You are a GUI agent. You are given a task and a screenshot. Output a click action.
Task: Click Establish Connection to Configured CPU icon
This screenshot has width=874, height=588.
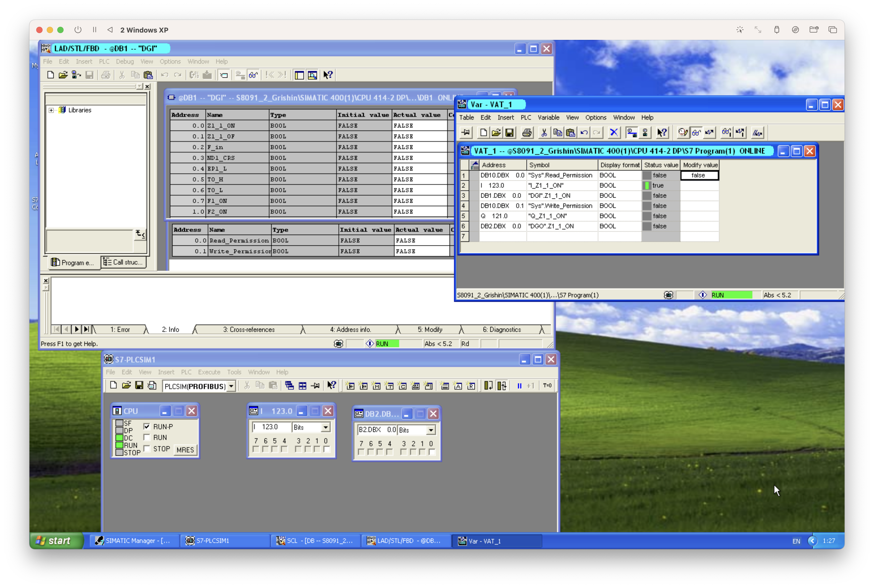pos(632,132)
